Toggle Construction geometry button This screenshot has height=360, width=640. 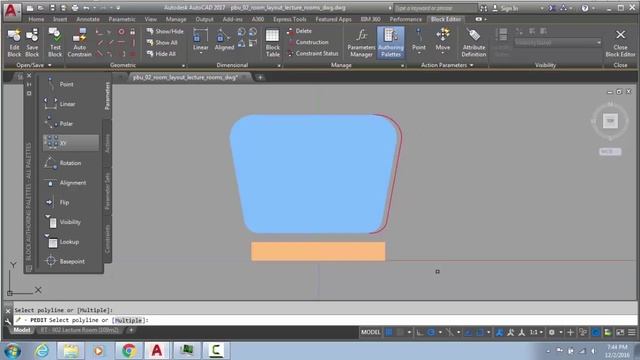[x=308, y=42]
